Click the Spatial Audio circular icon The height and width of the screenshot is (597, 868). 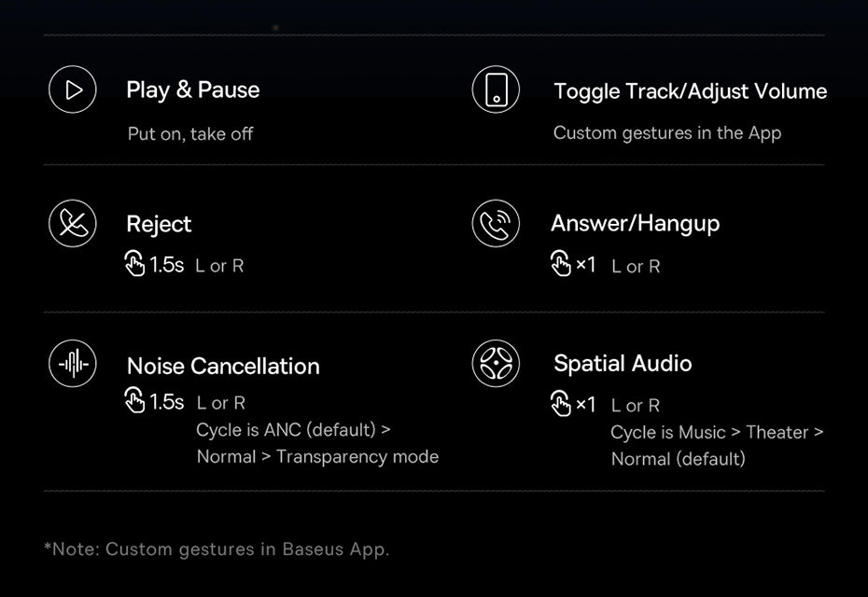(496, 364)
